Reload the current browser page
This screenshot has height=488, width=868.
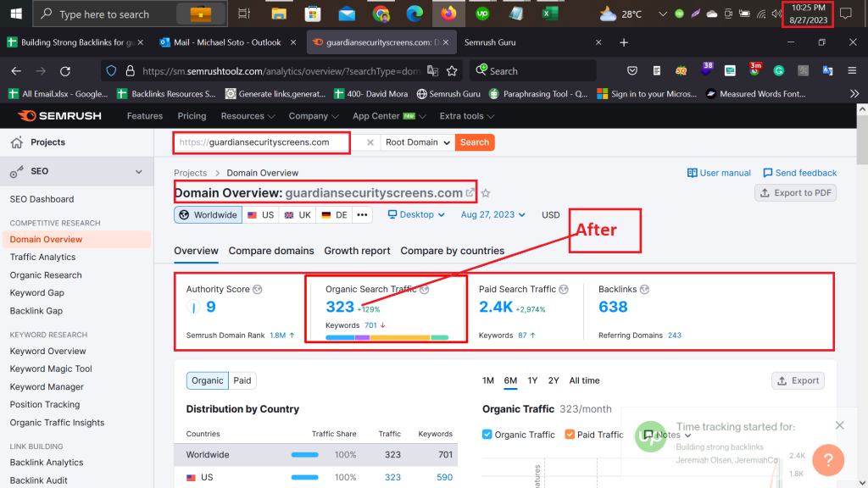(65, 71)
